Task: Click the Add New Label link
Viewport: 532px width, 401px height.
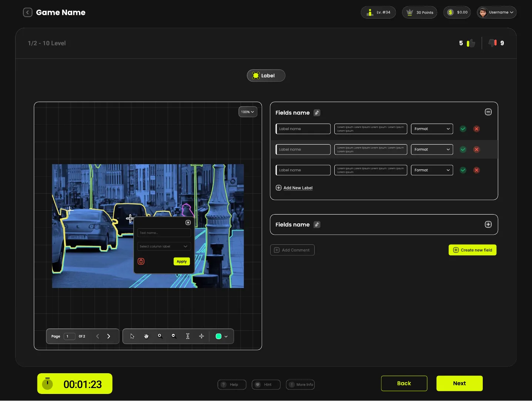Action: 294,188
